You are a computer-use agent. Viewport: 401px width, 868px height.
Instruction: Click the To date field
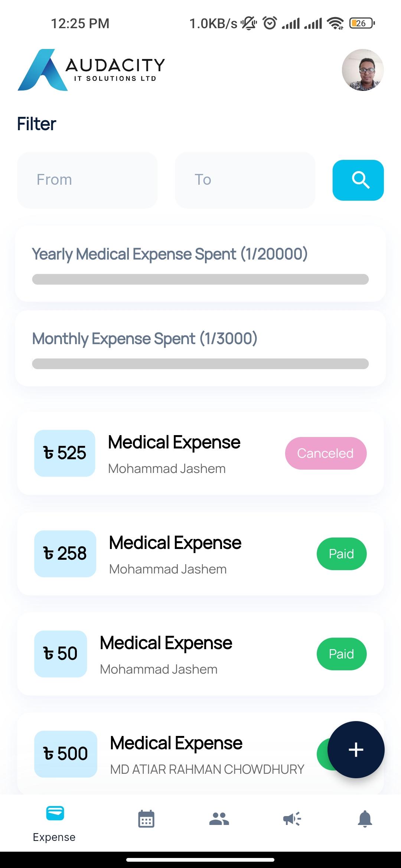point(245,180)
